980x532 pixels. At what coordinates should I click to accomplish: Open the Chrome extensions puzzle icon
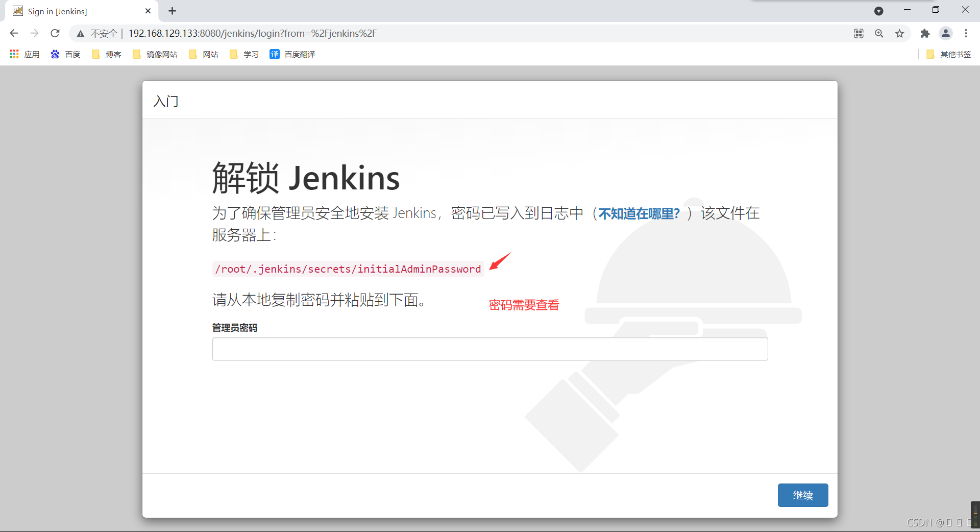(925, 33)
